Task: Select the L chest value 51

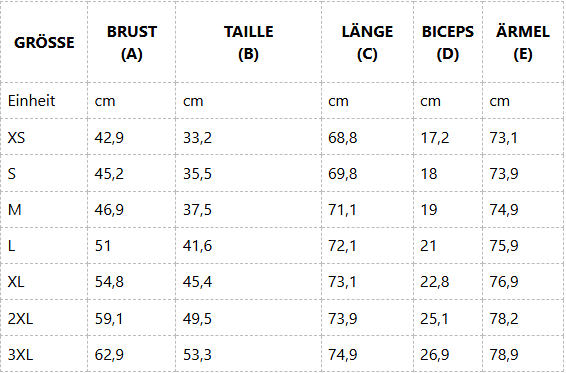Action: [x=103, y=246]
